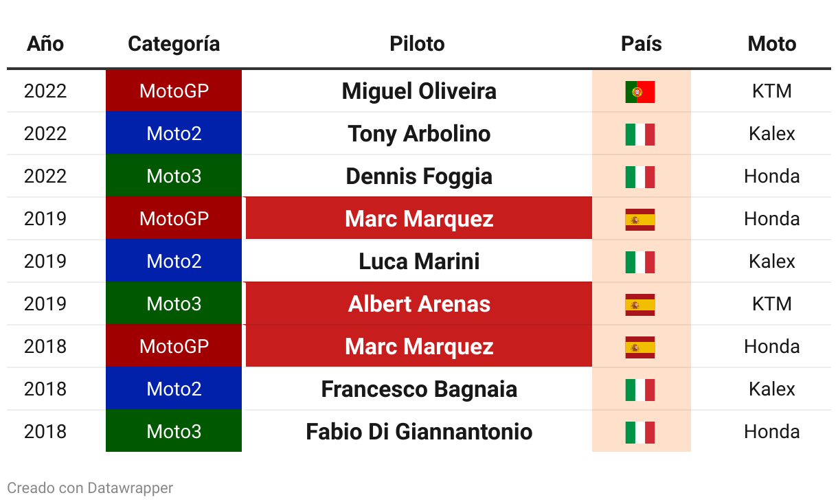Select the Italian flag in Fabio Di Giannantonio's row
838x504 pixels.
click(640, 432)
